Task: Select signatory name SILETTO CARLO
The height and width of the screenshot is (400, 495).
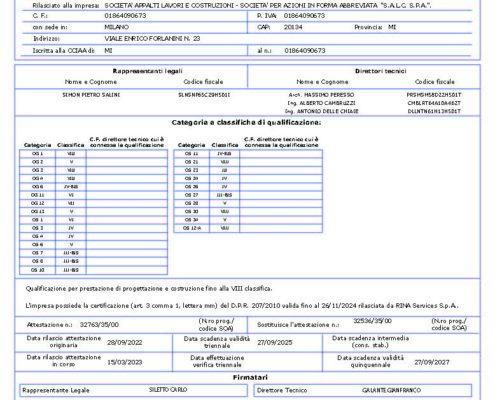Action: coord(168,390)
